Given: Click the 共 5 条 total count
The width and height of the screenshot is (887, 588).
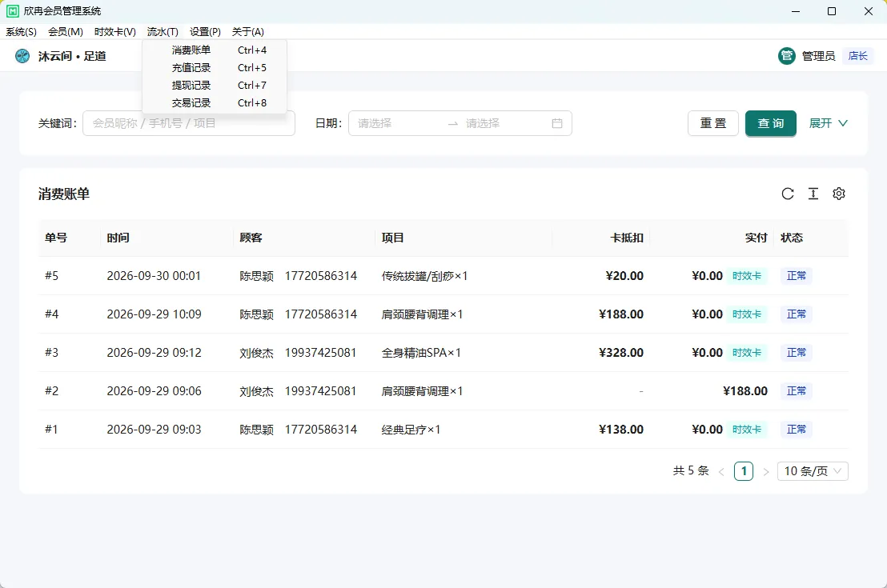Looking at the screenshot, I should pyautogui.click(x=691, y=470).
